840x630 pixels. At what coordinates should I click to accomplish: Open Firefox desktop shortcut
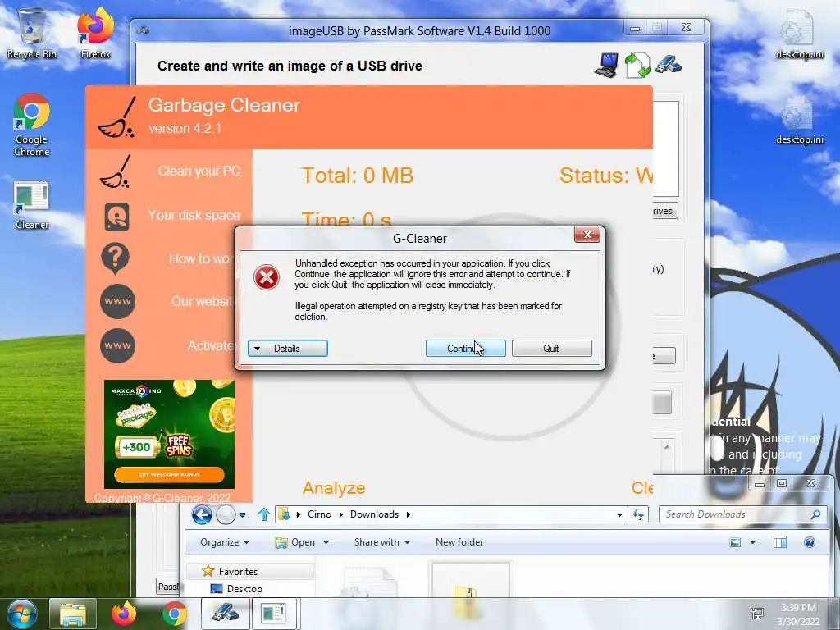pyautogui.click(x=95, y=33)
